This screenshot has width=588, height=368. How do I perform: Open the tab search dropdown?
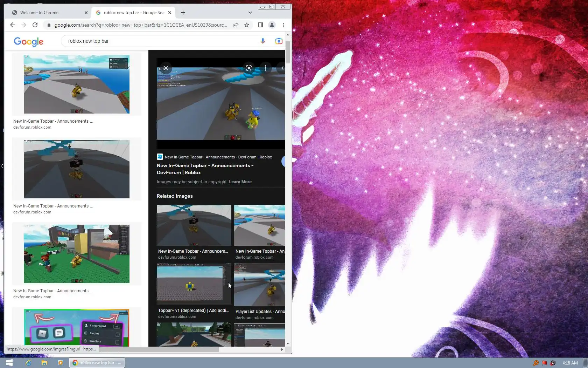pos(250,13)
